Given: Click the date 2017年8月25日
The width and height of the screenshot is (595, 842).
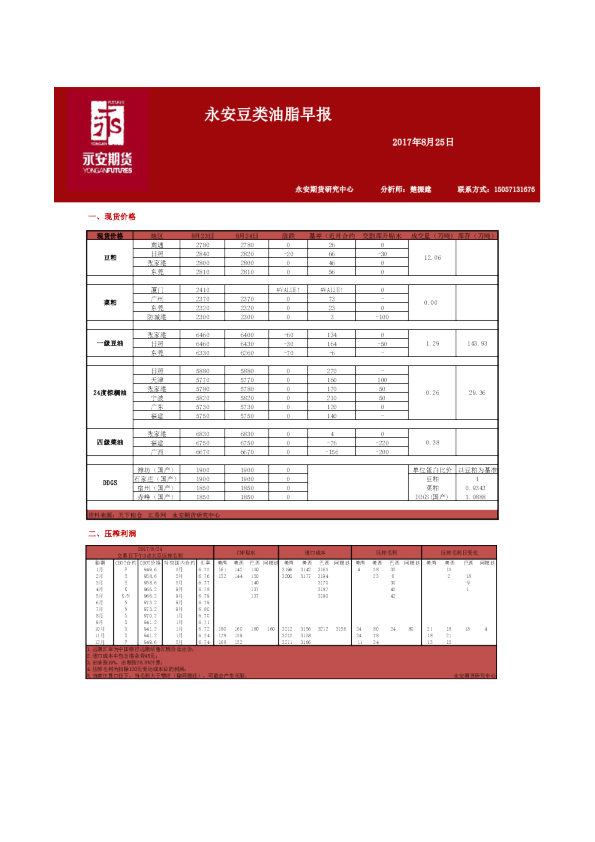Looking at the screenshot, I should tap(423, 142).
